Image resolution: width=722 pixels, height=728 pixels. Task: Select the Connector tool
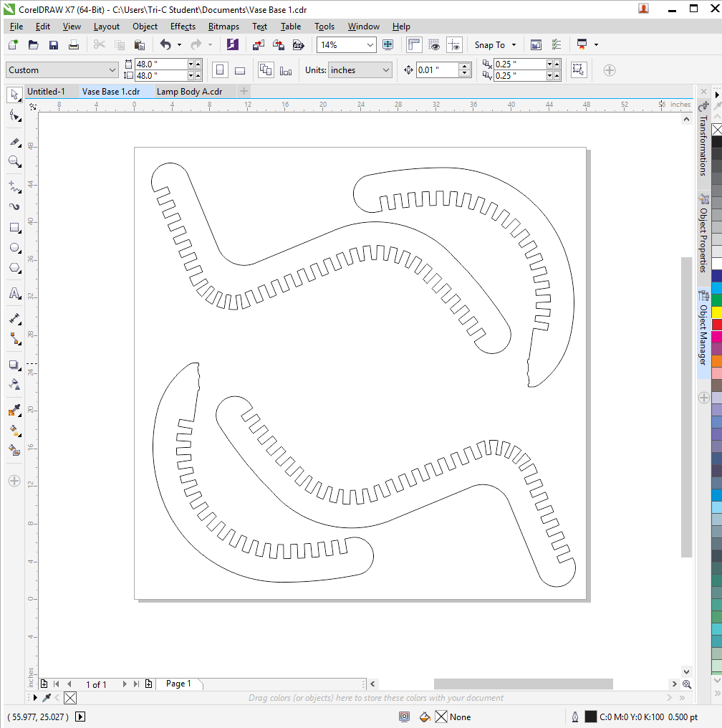14,339
